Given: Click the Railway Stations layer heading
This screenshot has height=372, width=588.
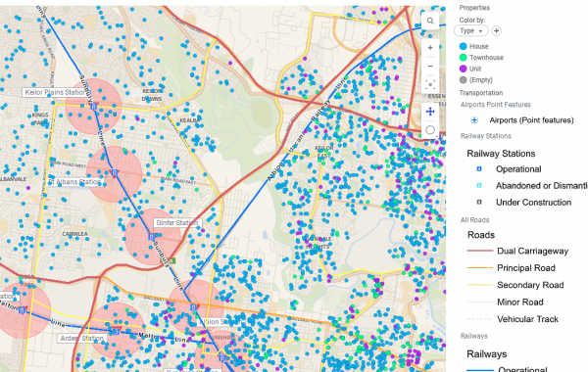Looking at the screenshot, I should (x=486, y=136).
